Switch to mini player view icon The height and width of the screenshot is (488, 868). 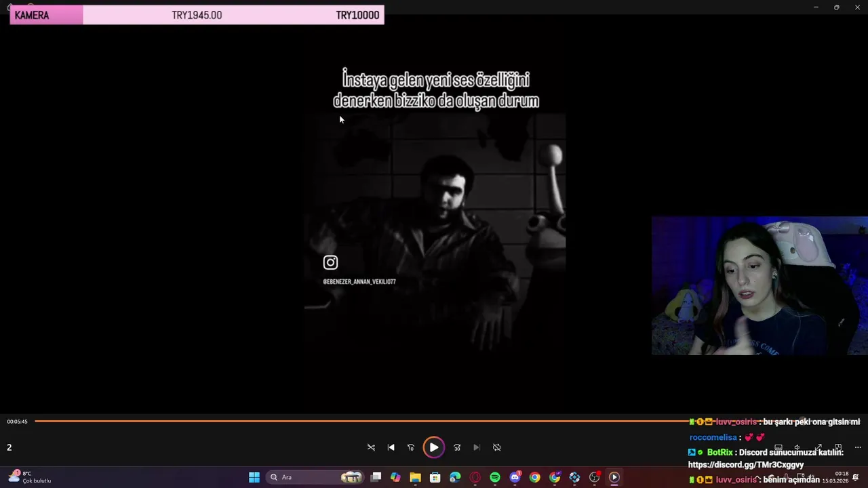coord(838,447)
